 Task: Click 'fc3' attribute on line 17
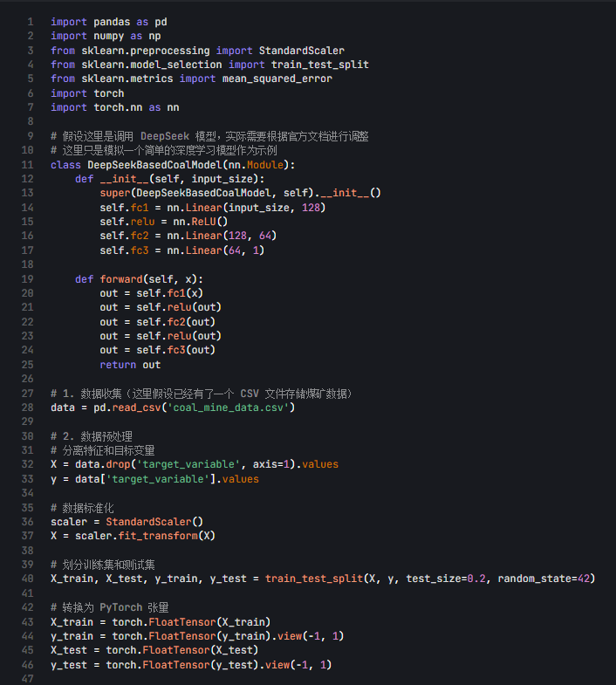[140, 250]
